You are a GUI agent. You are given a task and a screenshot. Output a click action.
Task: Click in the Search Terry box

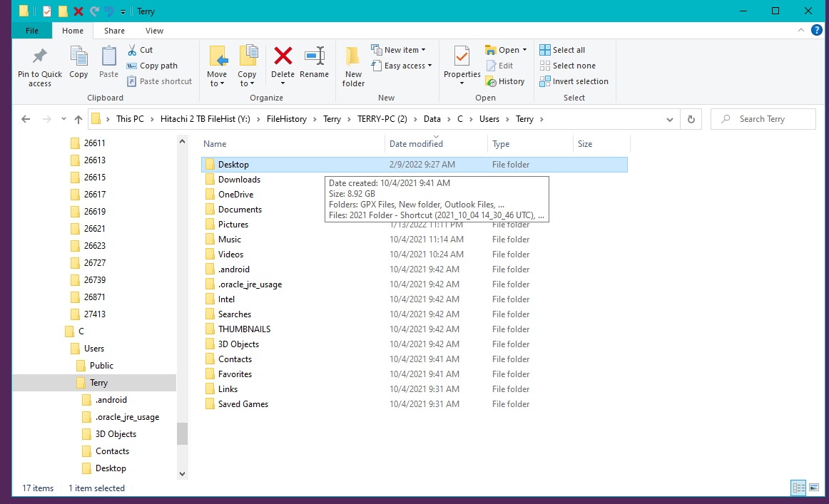coord(763,119)
